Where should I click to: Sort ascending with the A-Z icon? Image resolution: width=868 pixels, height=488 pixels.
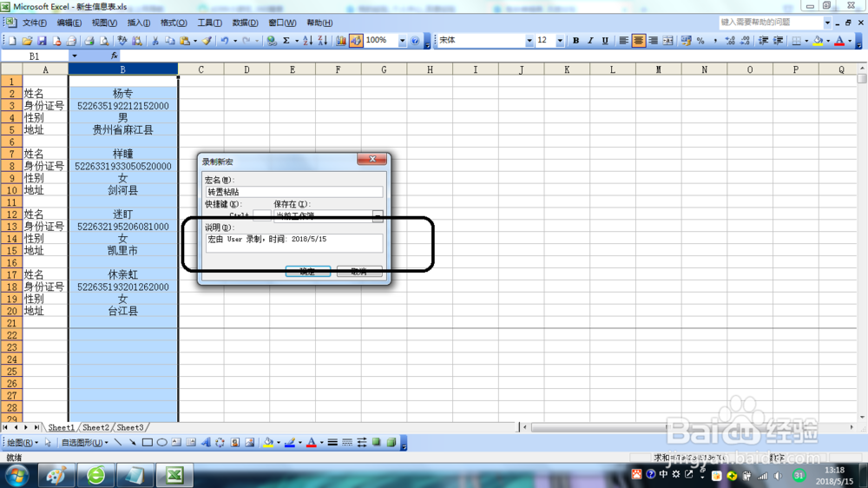pyautogui.click(x=308, y=41)
